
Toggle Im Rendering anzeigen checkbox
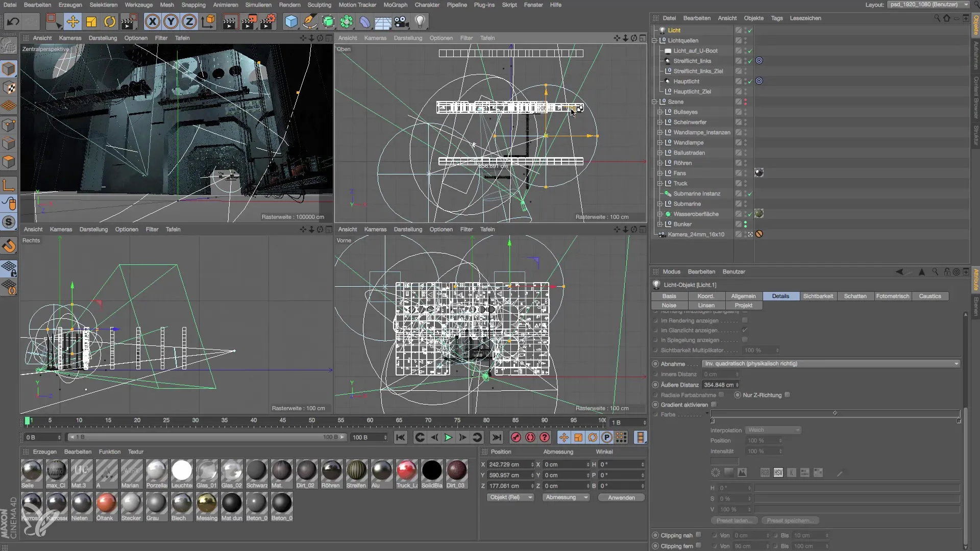[x=745, y=320]
